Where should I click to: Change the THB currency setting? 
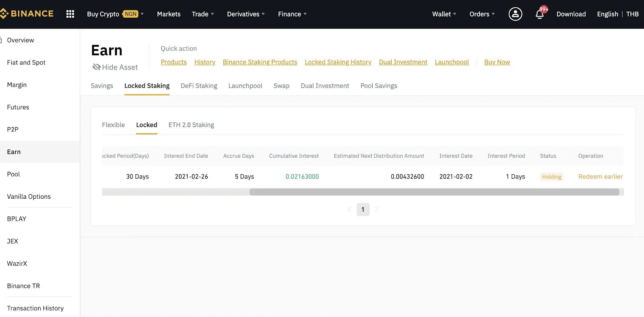click(x=632, y=14)
